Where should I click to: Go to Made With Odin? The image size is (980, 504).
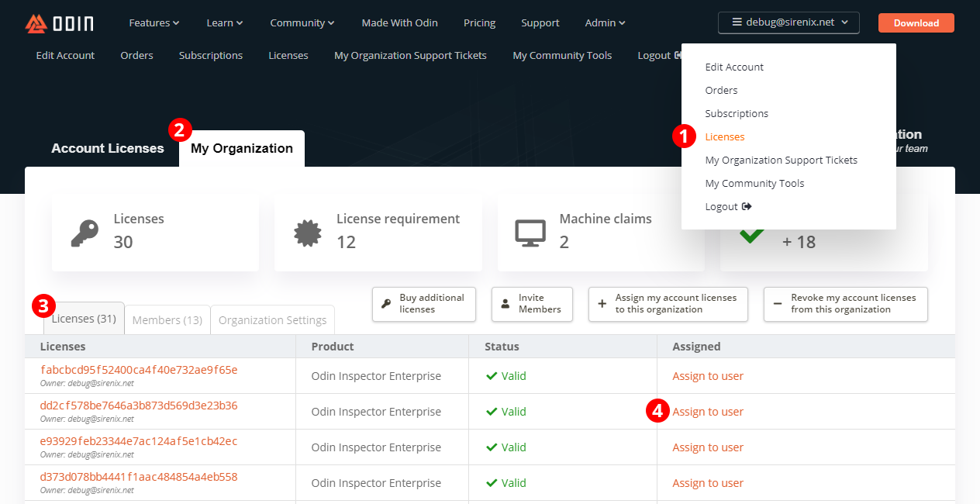click(x=399, y=23)
